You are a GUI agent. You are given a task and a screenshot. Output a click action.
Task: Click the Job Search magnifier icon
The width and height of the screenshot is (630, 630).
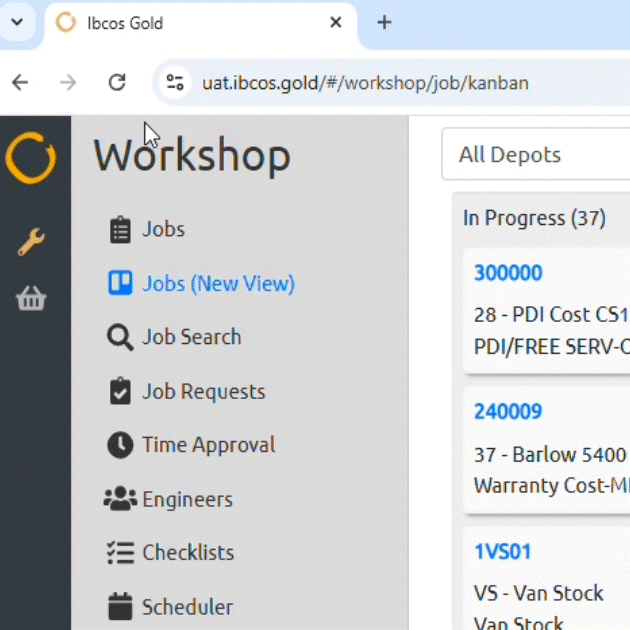(x=120, y=338)
